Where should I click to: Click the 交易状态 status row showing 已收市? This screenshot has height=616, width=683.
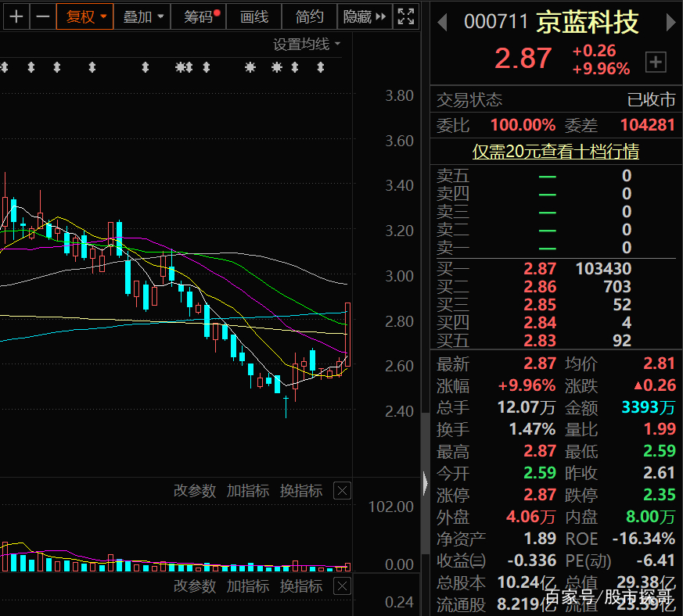click(x=556, y=100)
